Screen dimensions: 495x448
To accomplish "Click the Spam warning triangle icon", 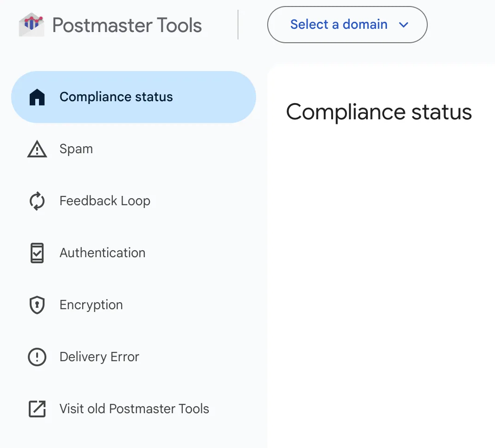I will click(37, 149).
